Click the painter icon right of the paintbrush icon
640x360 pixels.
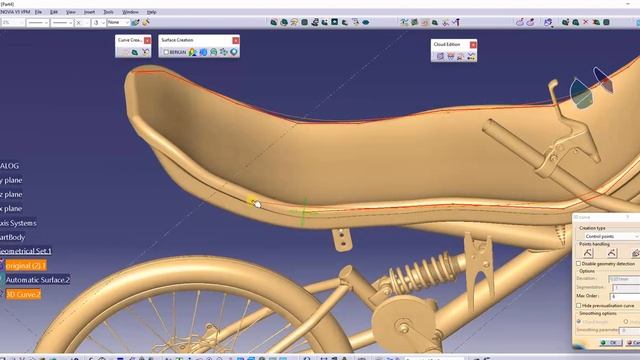tap(145, 22)
